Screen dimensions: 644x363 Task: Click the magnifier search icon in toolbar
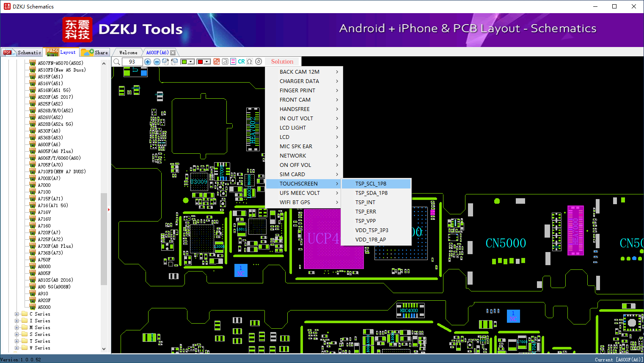pos(117,62)
